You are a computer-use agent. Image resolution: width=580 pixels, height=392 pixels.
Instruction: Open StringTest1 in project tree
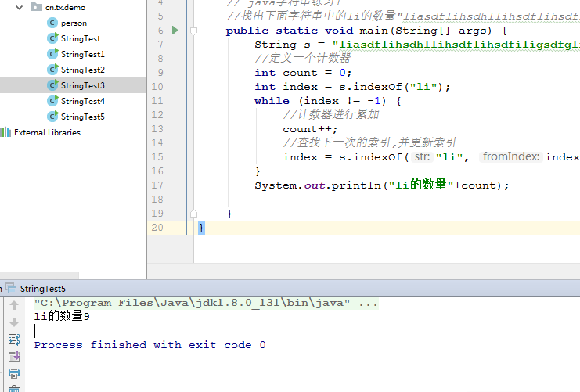click(82, 54)
